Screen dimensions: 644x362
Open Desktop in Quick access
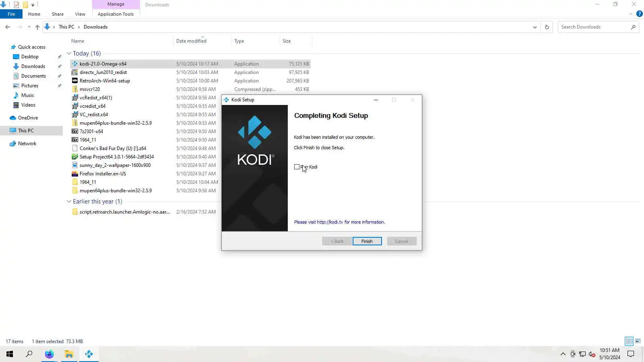pos(30,57)
